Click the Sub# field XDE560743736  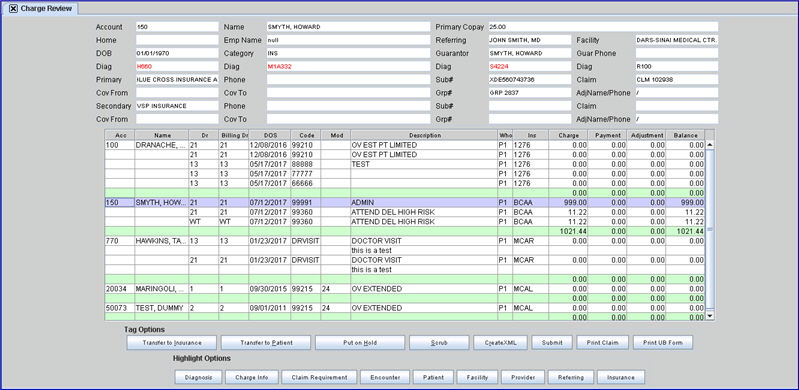530,80
